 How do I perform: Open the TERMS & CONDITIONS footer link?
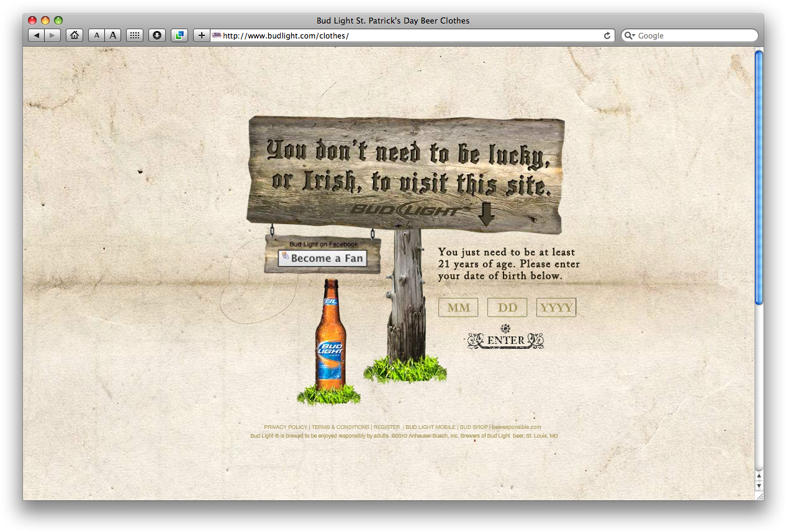(340, 427)
